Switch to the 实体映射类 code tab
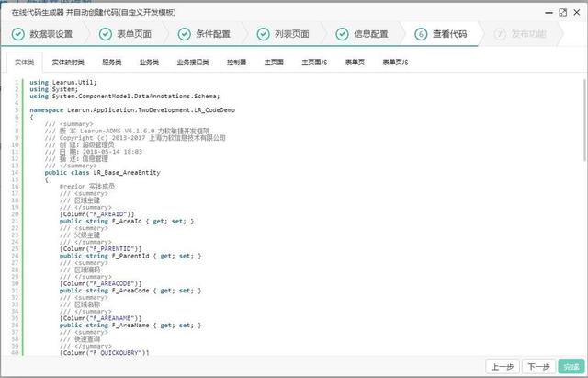588x378 pixels. coord(68,63)
